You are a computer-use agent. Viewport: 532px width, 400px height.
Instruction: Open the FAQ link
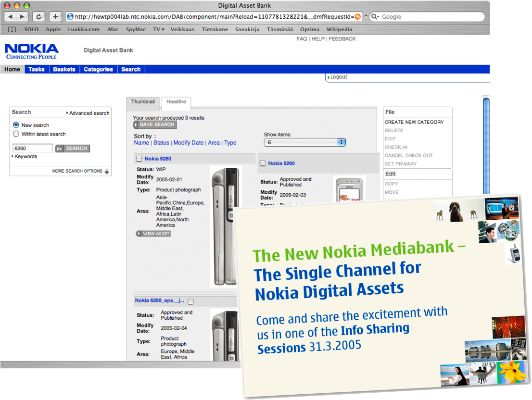click(x=302, y=39)
